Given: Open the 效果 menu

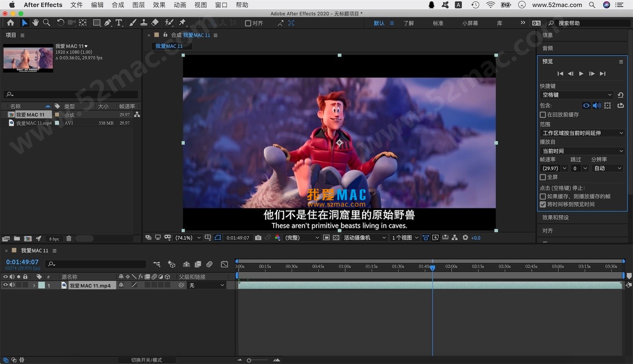Looking at the screenshot, I should (x=159, y=5).
